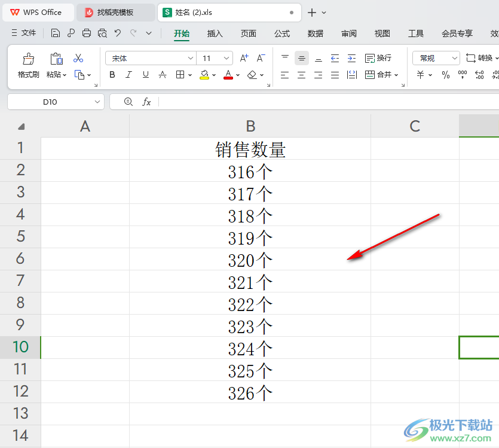Click the Undo arrow icon

pyautogui.click(x=118, y=33)
